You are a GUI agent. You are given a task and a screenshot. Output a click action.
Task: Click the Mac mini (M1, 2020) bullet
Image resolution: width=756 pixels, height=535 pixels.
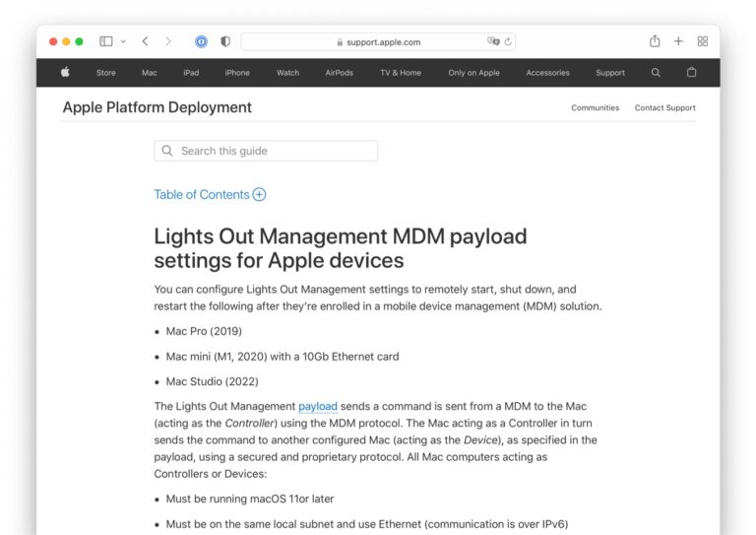coord(283,357)
